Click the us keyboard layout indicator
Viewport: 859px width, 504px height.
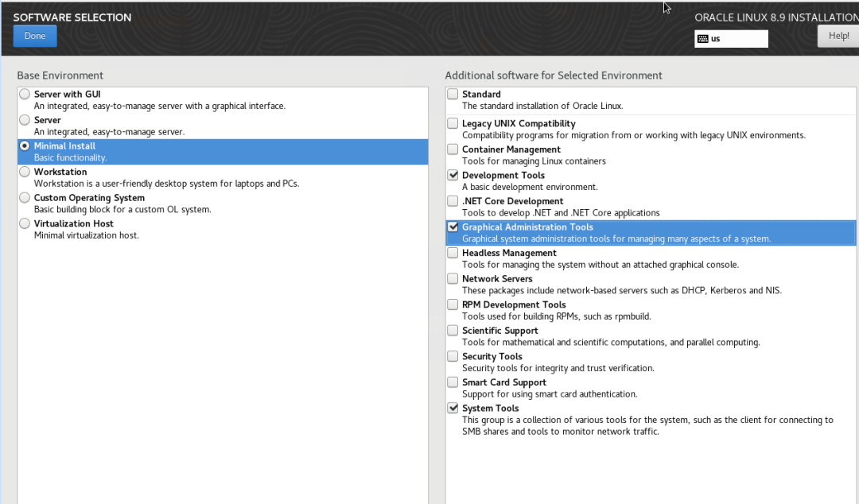coord(731,38)
